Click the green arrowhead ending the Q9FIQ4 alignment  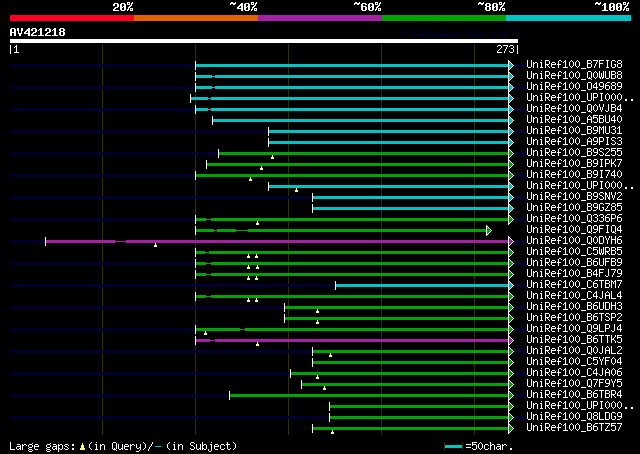(x=489, y=230)
